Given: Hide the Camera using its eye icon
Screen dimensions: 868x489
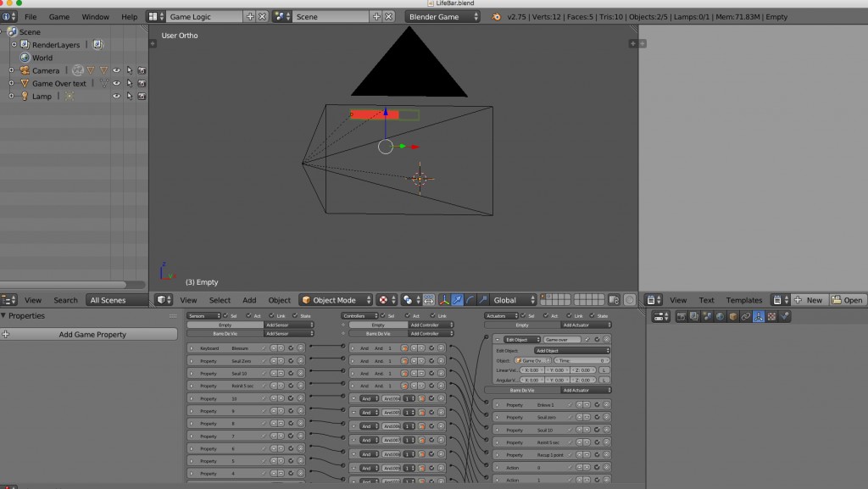Looking at the screenshot, I should click(x=116, y=70).
